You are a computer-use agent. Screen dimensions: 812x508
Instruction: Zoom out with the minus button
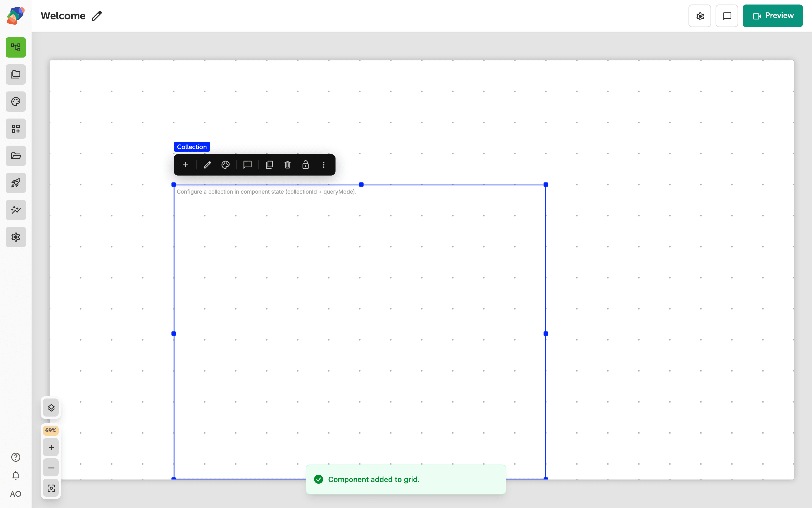[x=51, y=468]
